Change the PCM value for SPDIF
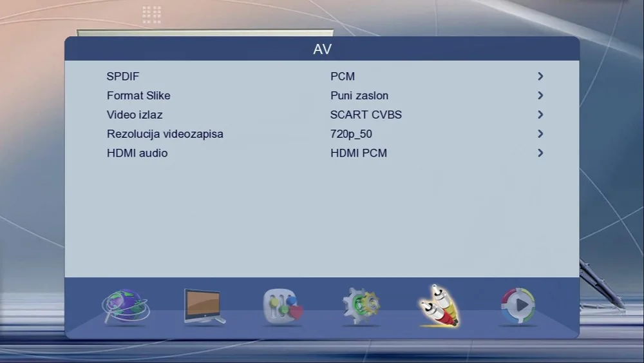The height and width of the screenshot is (363, 644). coord(343,77)
